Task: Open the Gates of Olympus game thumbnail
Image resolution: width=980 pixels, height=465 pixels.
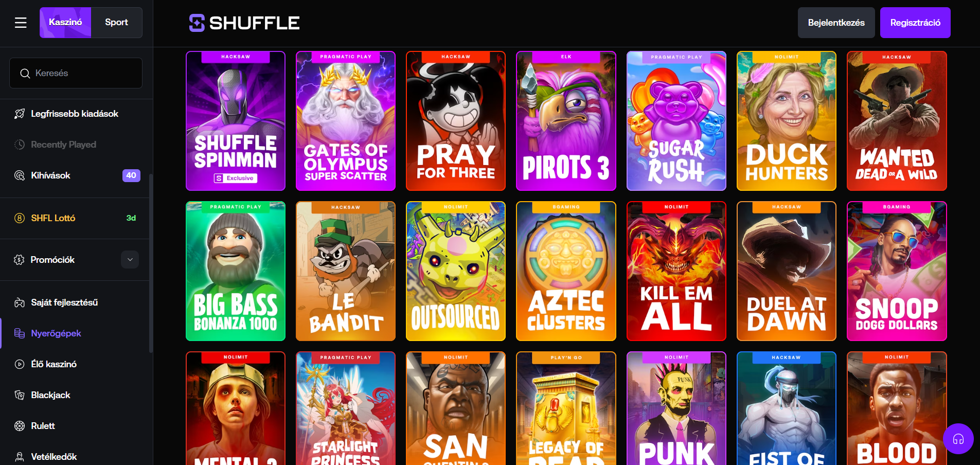Action: point(346,121)
